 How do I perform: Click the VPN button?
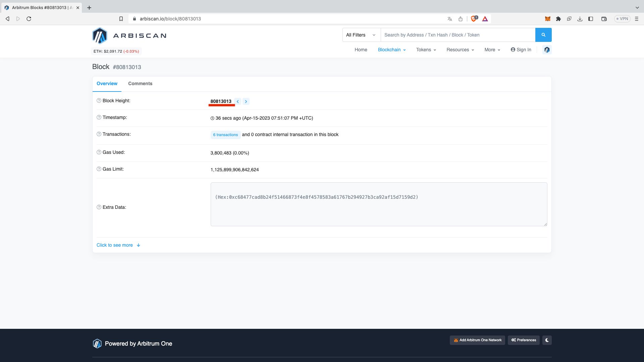(x=622, y=19)
